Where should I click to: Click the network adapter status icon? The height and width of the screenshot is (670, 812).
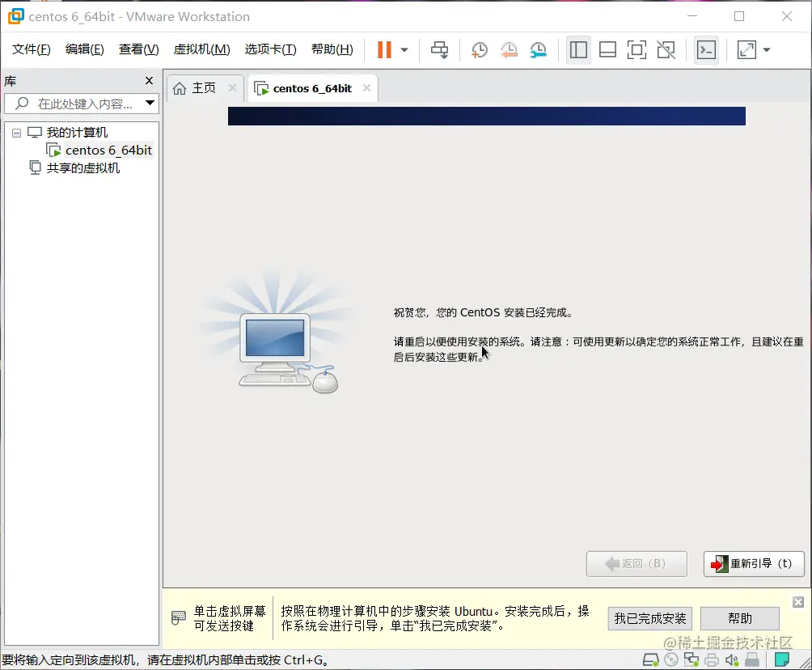click(691, 659)
